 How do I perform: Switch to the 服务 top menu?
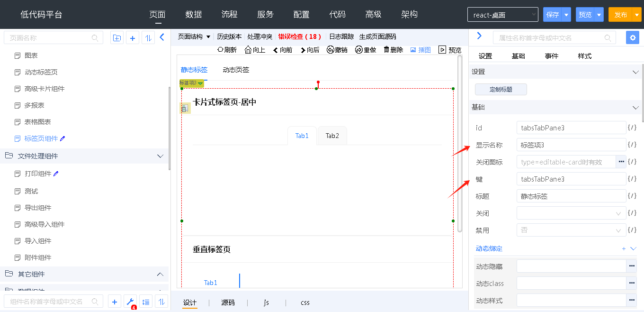266,14
